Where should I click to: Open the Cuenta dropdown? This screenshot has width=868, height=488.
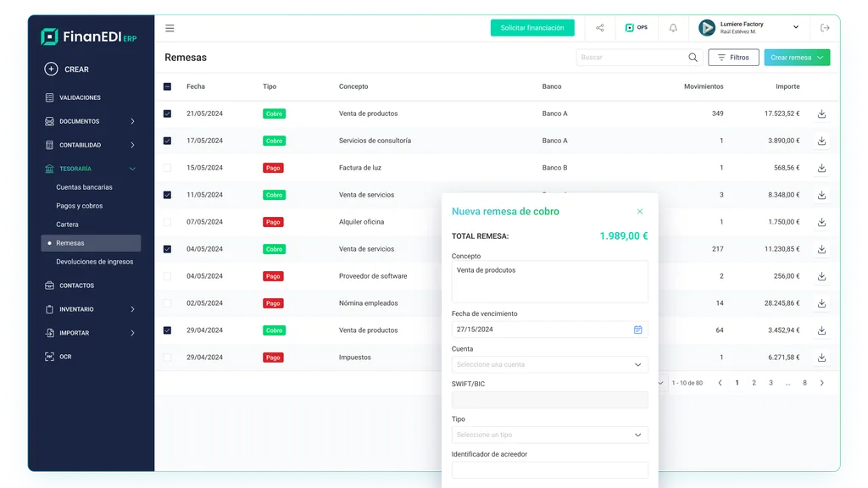pyautogui.click(x=549, y=364)
